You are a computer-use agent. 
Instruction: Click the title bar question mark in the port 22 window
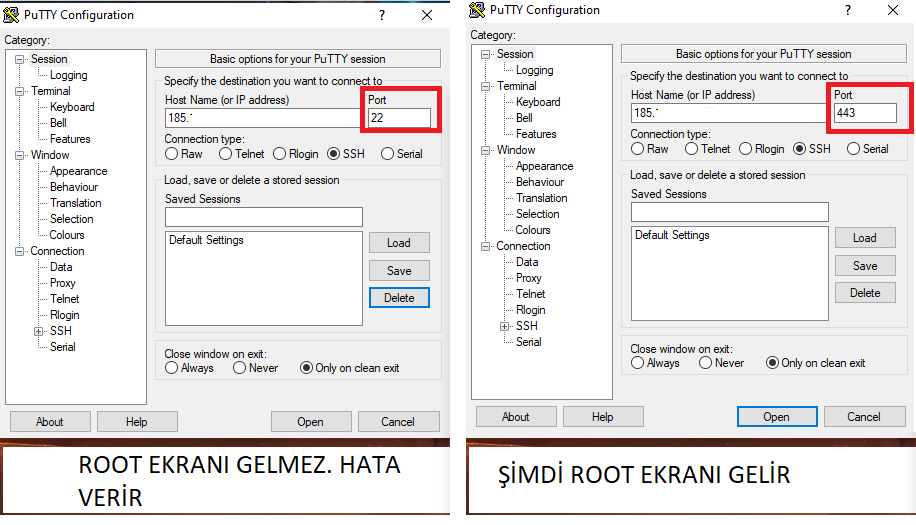(x=382, y=15)
